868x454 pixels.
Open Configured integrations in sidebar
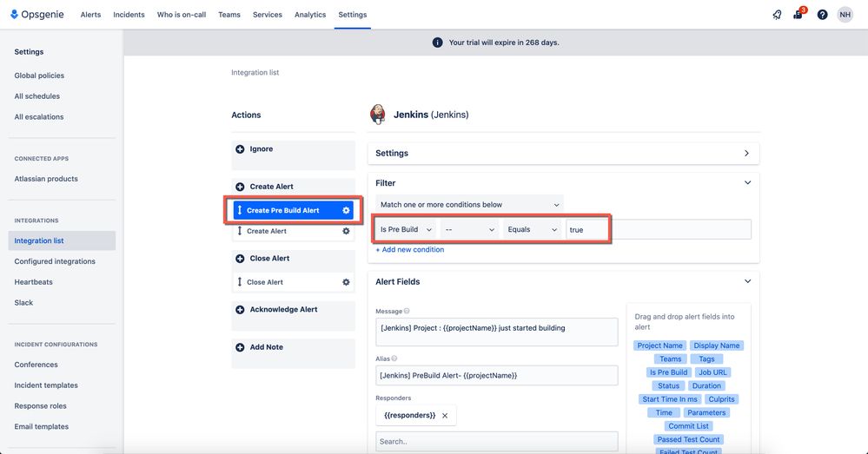pos(55,261)
